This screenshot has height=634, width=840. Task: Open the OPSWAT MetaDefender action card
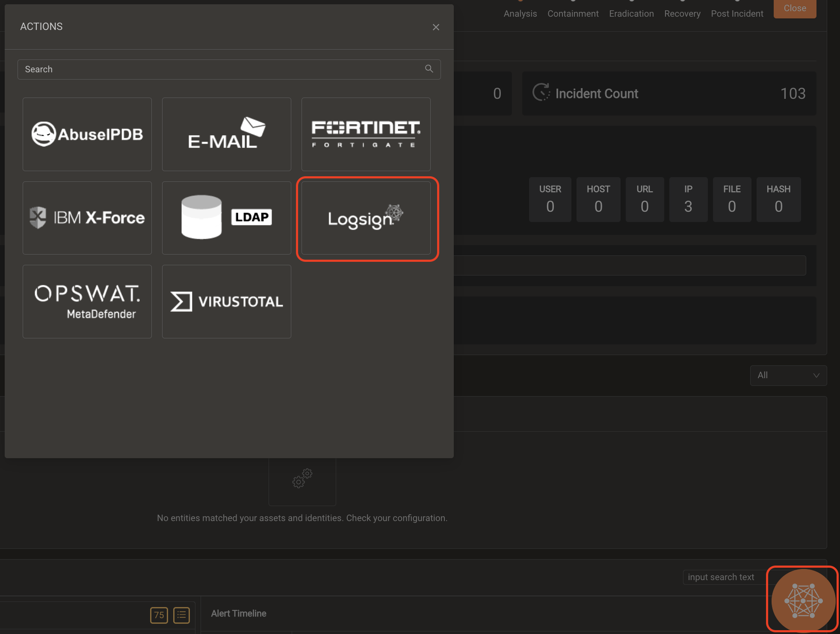click(87, 302)
